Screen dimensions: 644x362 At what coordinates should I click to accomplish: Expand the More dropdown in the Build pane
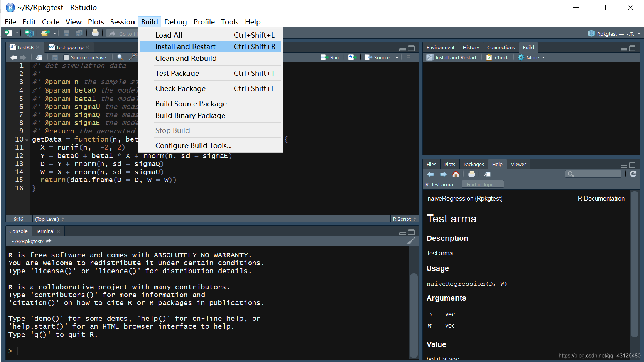543,57
